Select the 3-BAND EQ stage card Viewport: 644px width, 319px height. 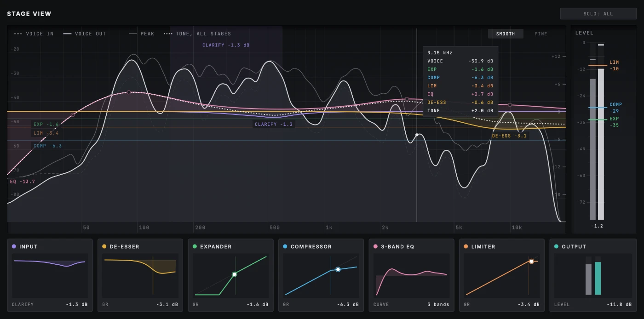[411, 275]
